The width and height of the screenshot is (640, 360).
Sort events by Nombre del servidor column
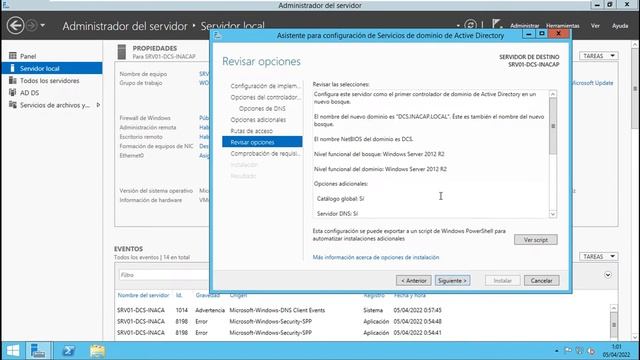tap(143, 295)
